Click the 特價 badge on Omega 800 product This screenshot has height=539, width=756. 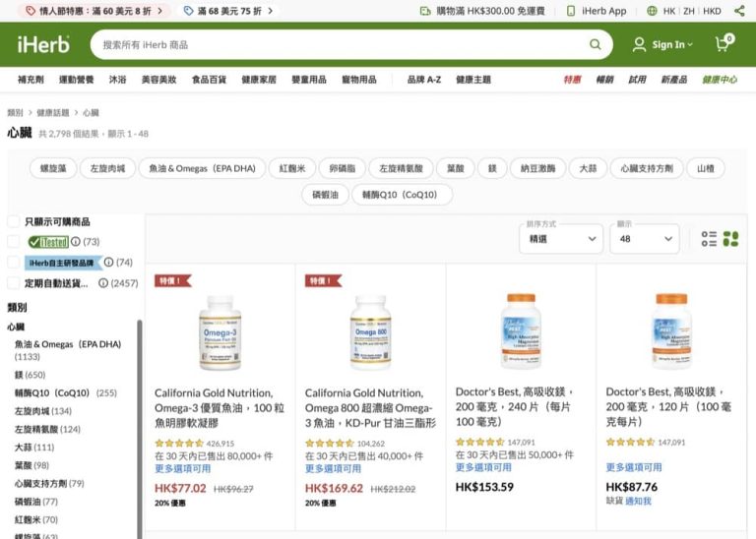coord(323,281)
